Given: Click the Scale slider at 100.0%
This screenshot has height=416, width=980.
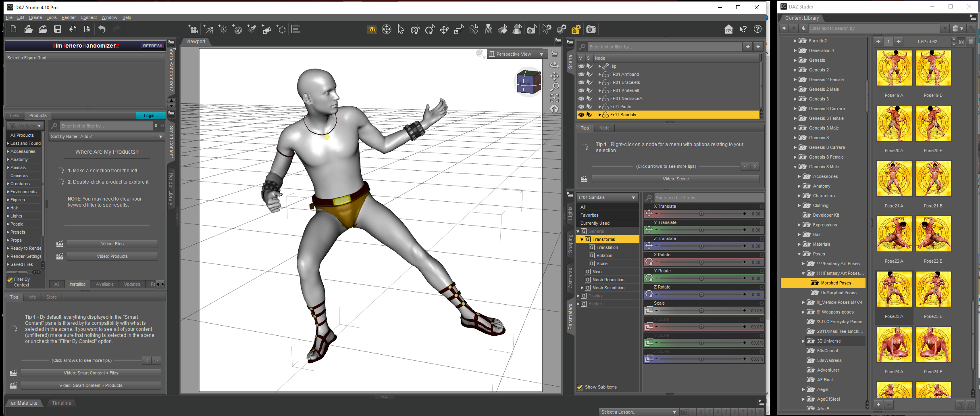Looking at the screenshot, I should click(701, 311).
